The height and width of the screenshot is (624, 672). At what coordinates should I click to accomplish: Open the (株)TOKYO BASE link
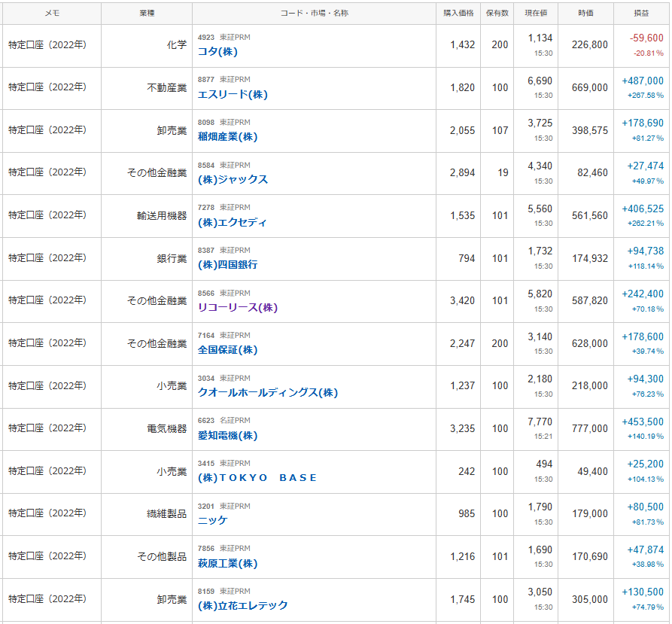(x=257, y=478)
